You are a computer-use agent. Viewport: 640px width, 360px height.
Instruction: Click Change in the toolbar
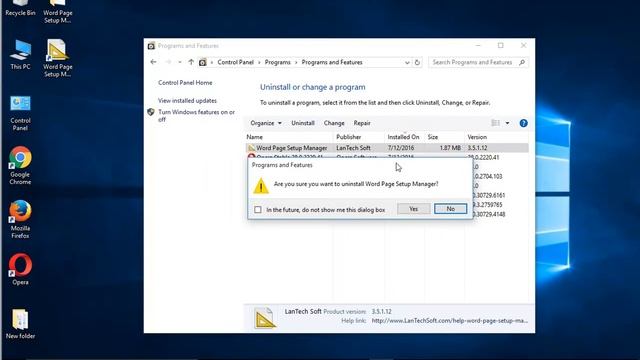(334, 123)
